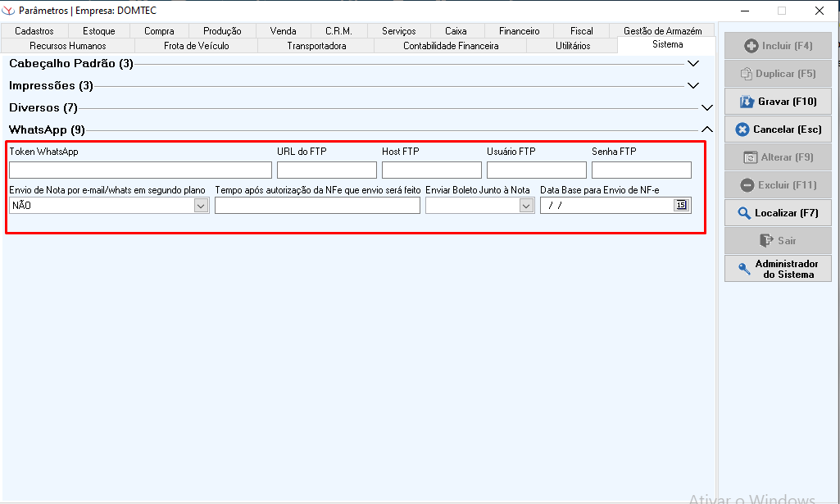Open Administrador do Sistema

pos(778,269)
